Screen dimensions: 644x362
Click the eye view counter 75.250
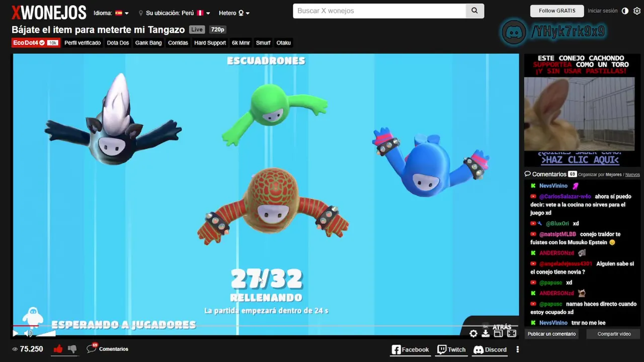(28, 349)
